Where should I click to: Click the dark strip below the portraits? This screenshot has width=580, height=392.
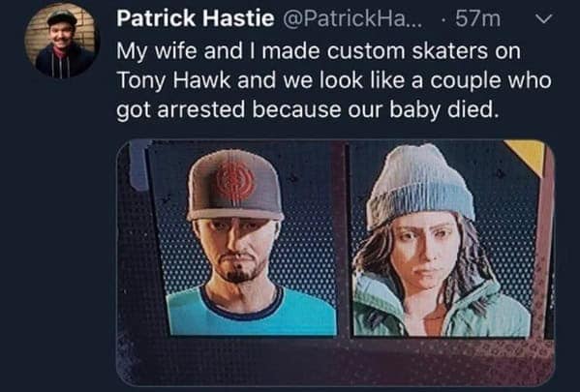tap(335, 361)
